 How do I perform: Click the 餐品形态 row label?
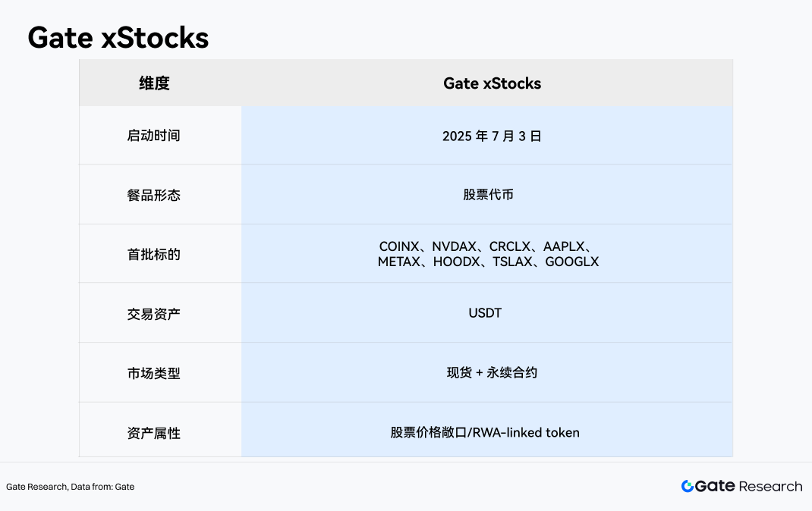(154, 195)
